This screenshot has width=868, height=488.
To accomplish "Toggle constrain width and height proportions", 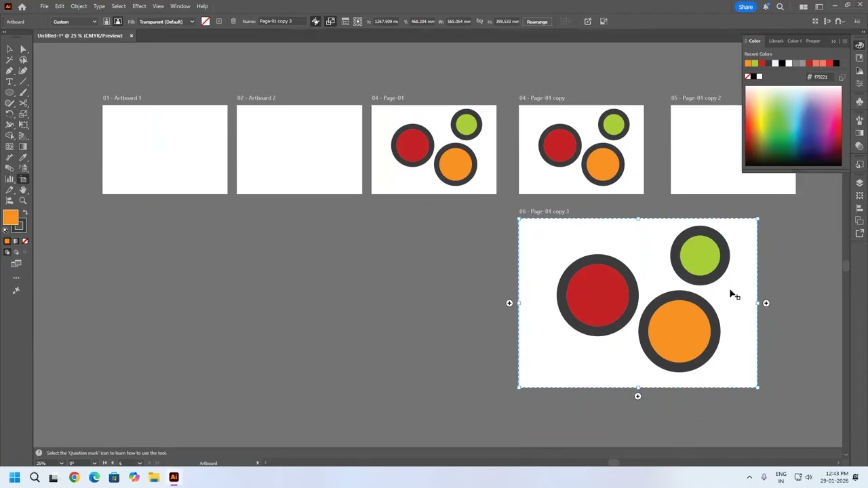I will tap(479, 21).
